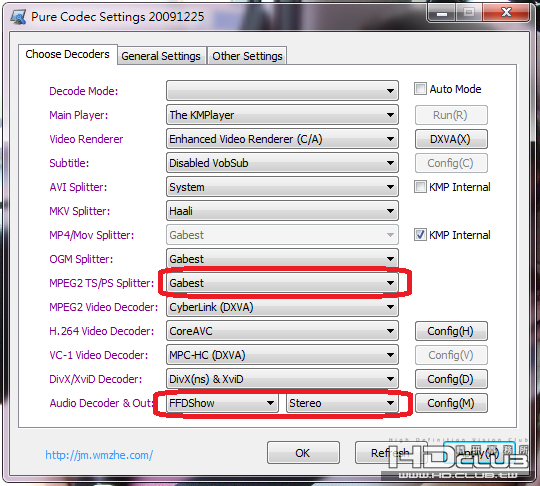Image resolution: width=540 pixels, height=486 pixels.
Task: Uncheck KMP Internal for MP4/Mov Splitter
Action: (420, 235)
